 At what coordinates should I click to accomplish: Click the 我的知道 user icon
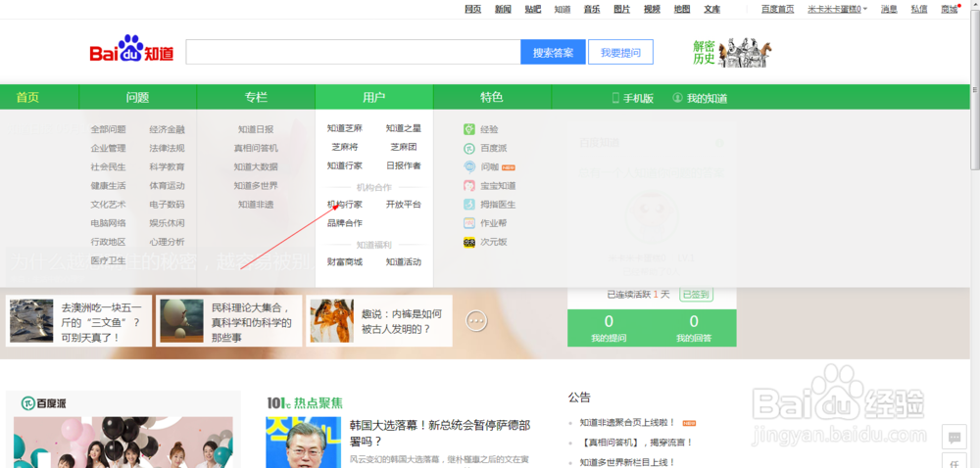pyautogui.click(x=677, y=98)
